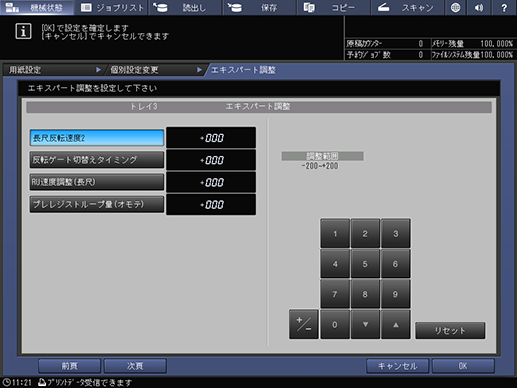Tap keypad digit 9

[x=395, y=294]
